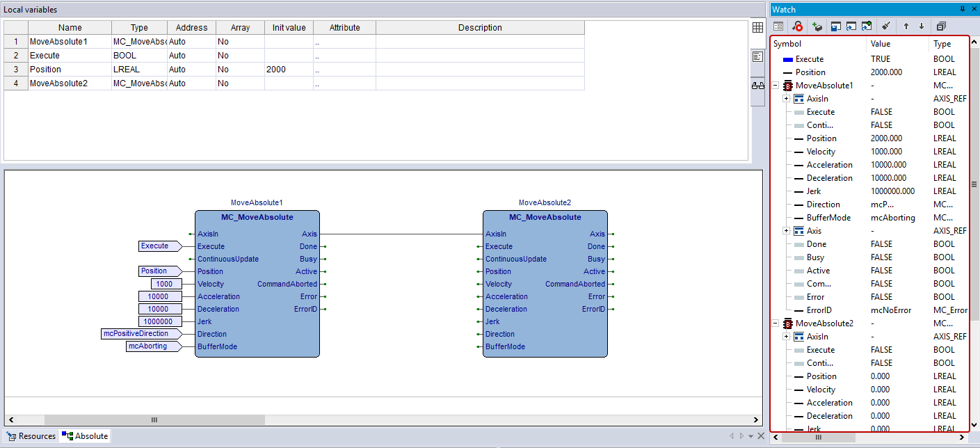980x448 pixels.
Task: Click the Description column header
Action: 480,28
